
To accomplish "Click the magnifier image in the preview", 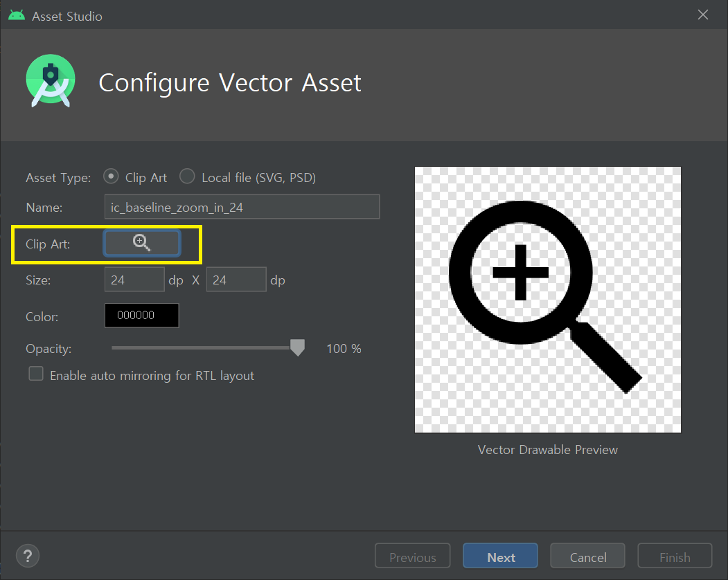I will (547, 299).
